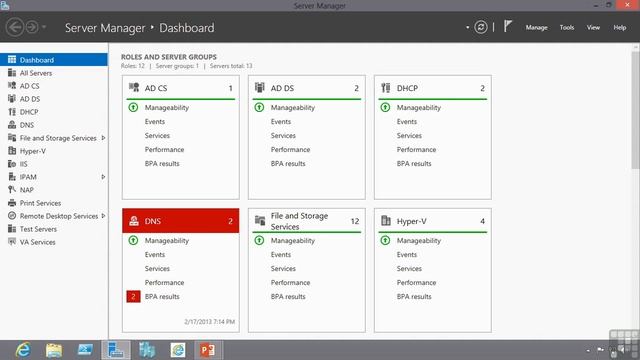Open the Hyper-V tile header
Image resolution: width=640 pixels, height=360 pixels.
pyautogui.click(x=433, y=221)
